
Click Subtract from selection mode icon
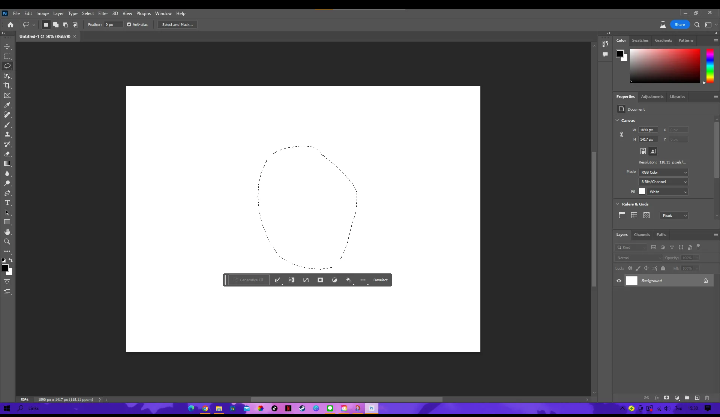point(65,25)
